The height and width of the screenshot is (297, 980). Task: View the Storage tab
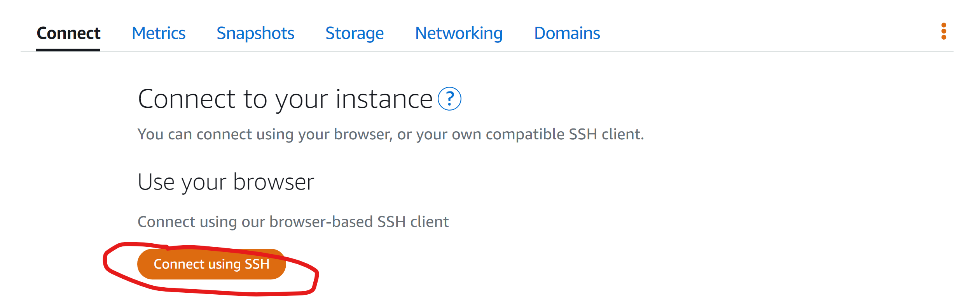point(355,33)
